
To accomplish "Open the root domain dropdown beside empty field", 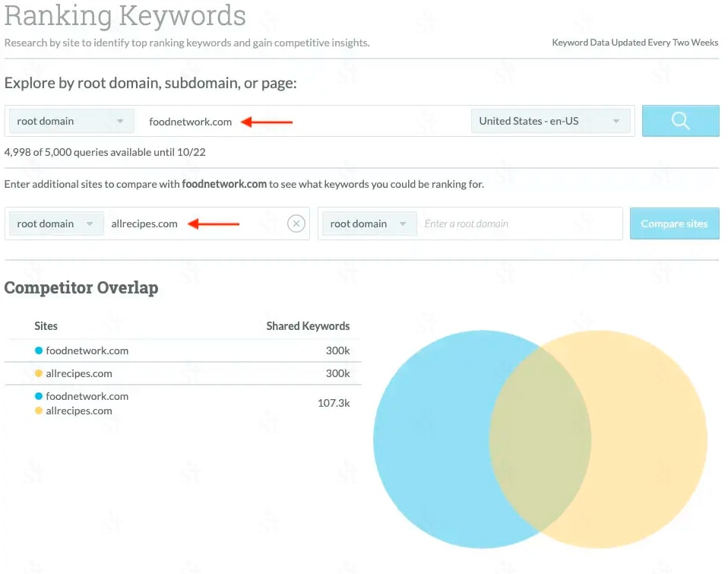I will tap(369, 224).
